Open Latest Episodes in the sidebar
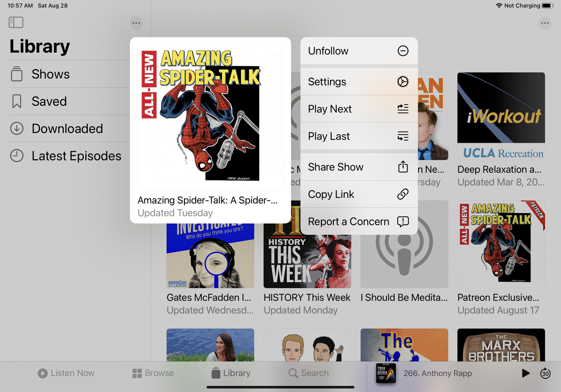The image size is (561, 392). 70,156
